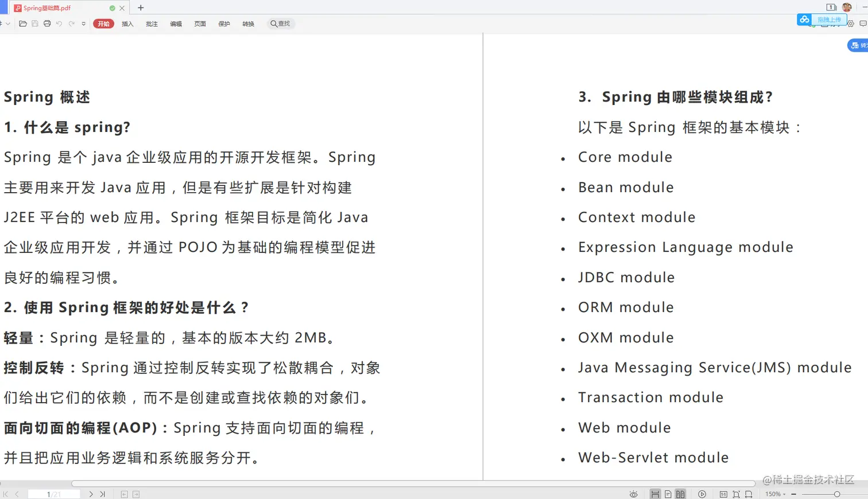868x499 pixels.
Task: Switch to the 批注 ribbon tab
Action: click(x=152, y=24)
